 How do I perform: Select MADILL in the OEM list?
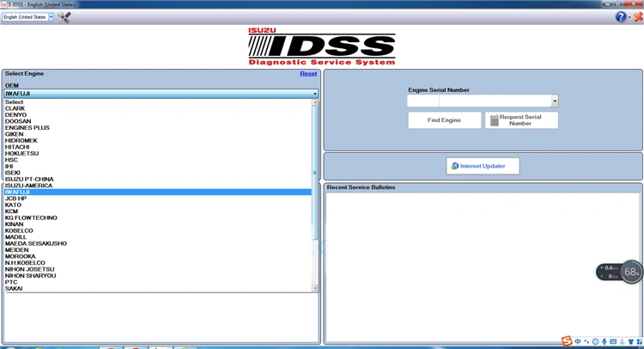click(158, 237)
